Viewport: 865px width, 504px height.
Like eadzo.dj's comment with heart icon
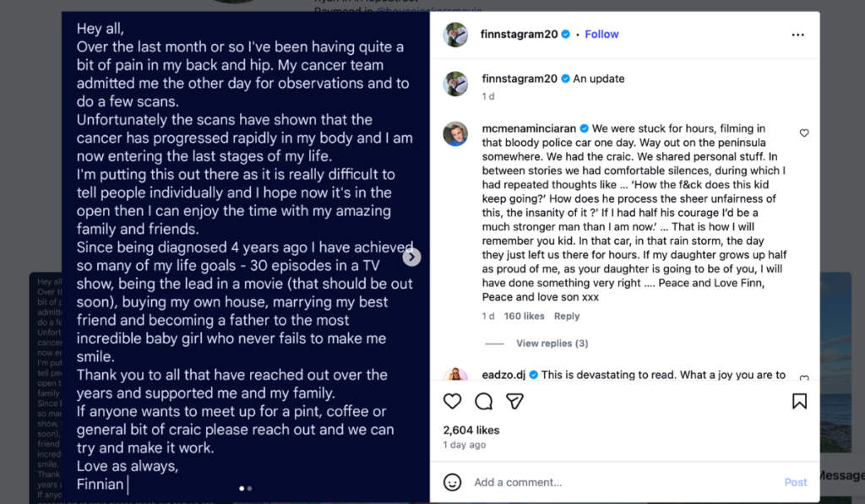tap(804, 378)
